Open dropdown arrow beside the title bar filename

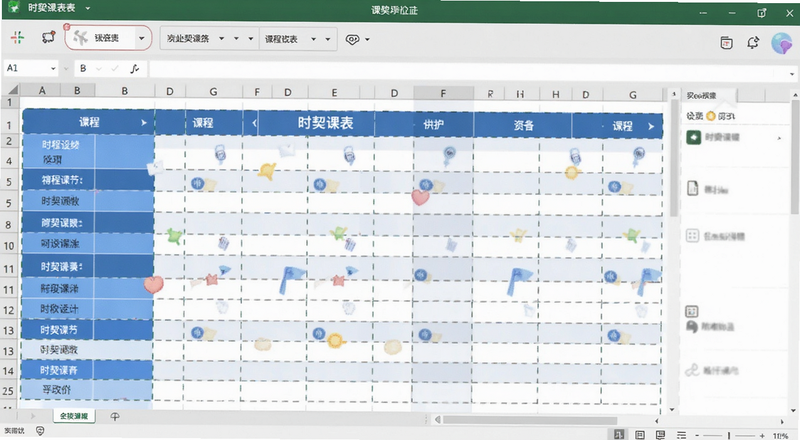[88, 8]
